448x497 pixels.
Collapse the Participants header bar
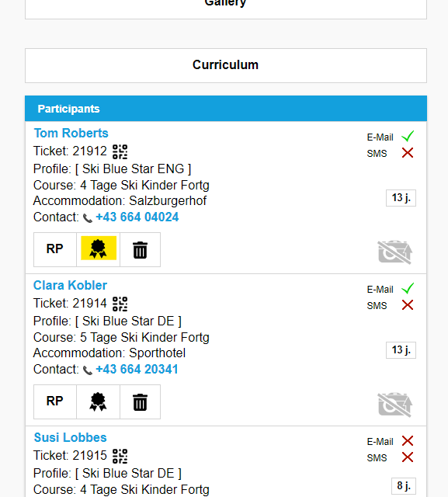[x=226, y=109]
